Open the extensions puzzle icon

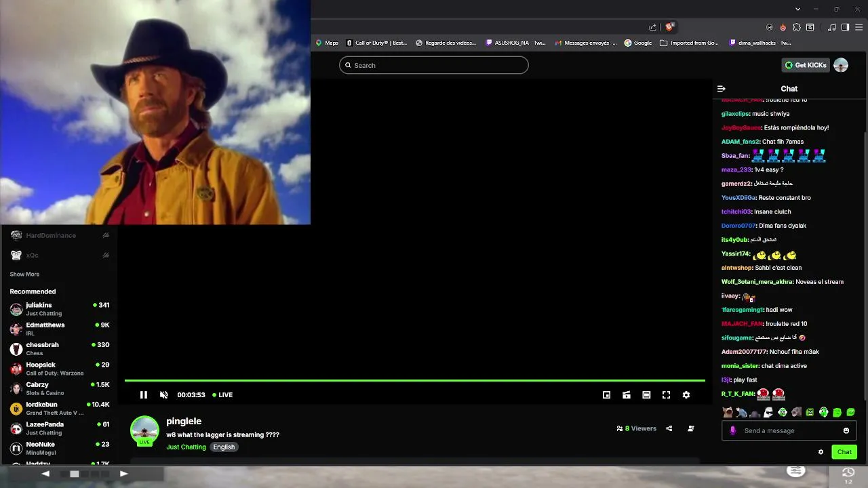[797, 27]
